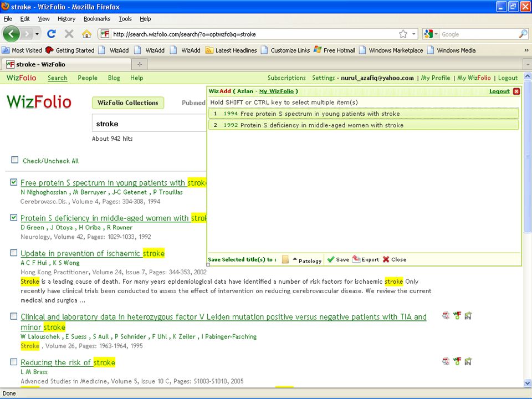Check Update in prevention of ischaemic stroke
Screen dimensions: 532x399
pos(13,253)
